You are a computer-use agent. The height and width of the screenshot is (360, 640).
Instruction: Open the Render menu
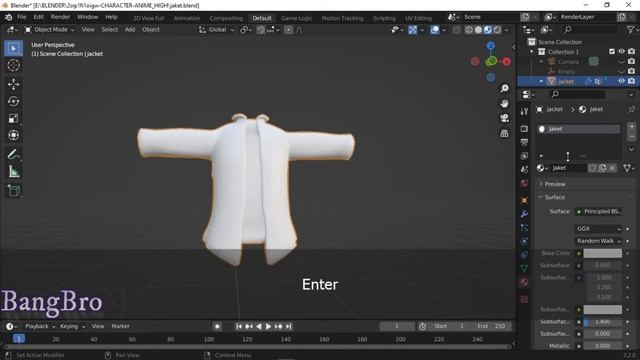(x=60, y=17)
